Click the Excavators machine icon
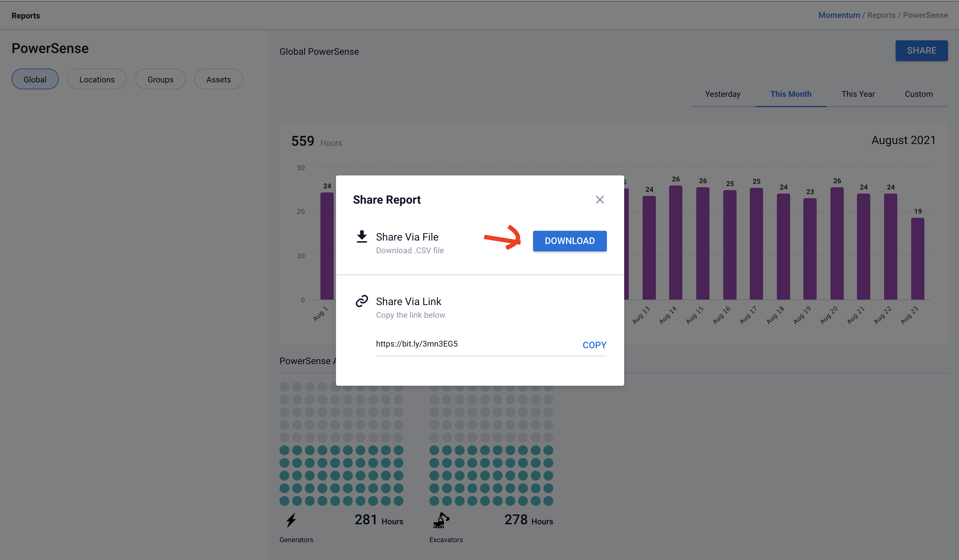 441,520
